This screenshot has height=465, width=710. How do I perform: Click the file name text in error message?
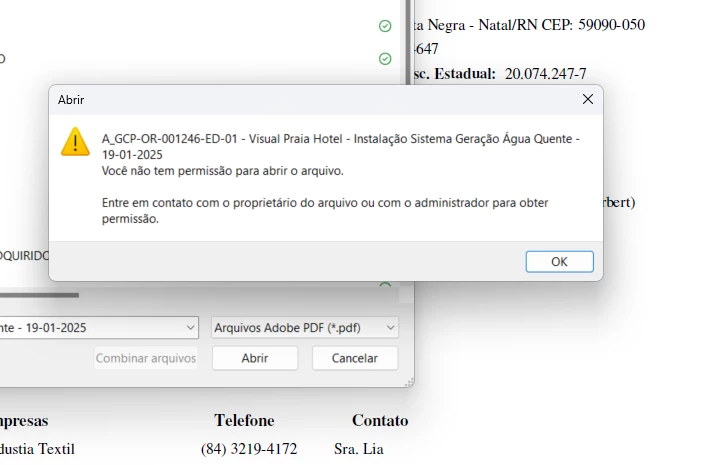pos(341,147)
